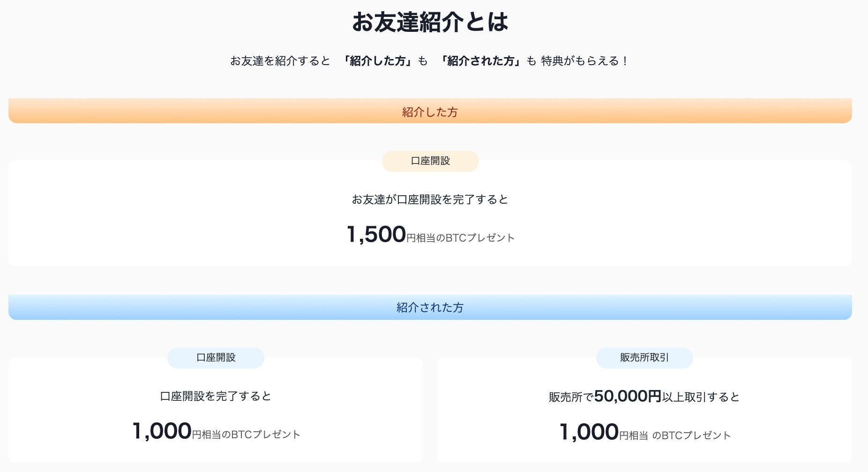Click the light blue 口座開設 pill label
Image resolution: width=868 pixels, height=472 pixels.
pos(216,358)
